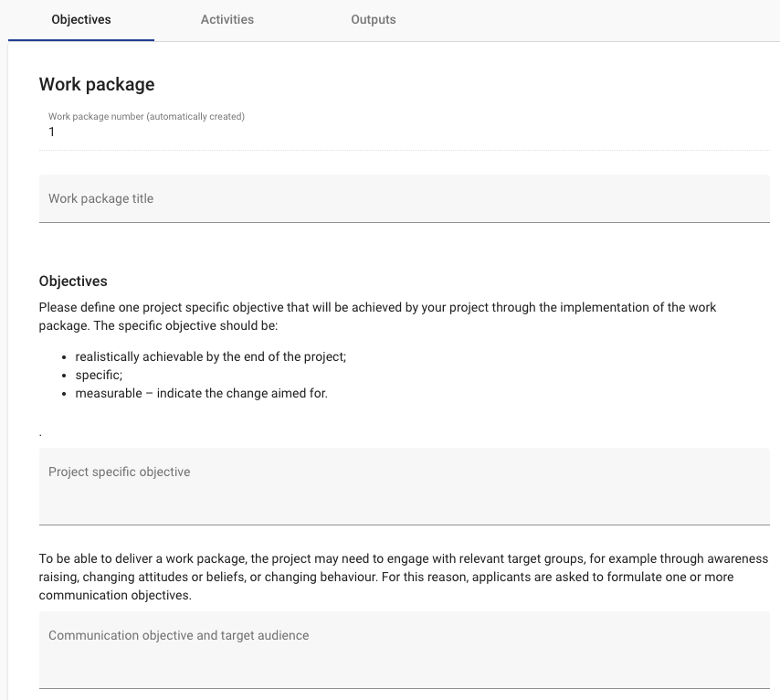This screenshot has width=780, height=700.
Task: Click the 'Please define one project specific objective' sentence
Action: (x=274, y=307)
